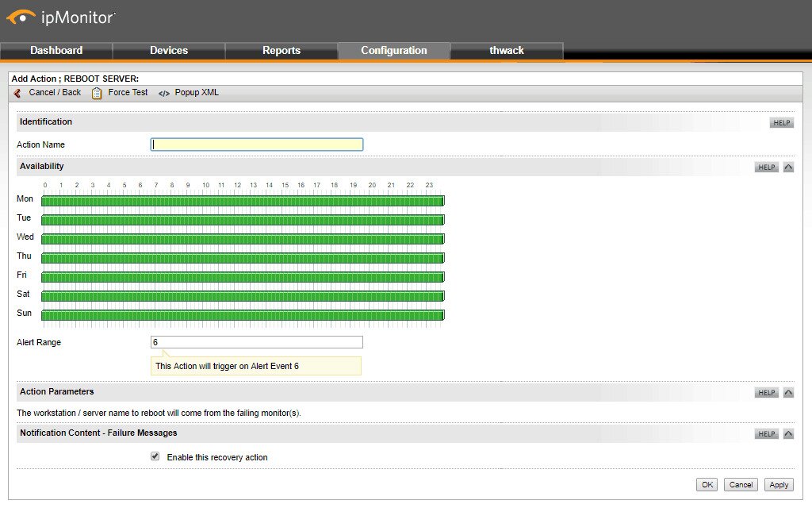Viewport: 812px width, 508px height.
Task: Toggle an availability block in the Sunday row
Action: point(238,314)
